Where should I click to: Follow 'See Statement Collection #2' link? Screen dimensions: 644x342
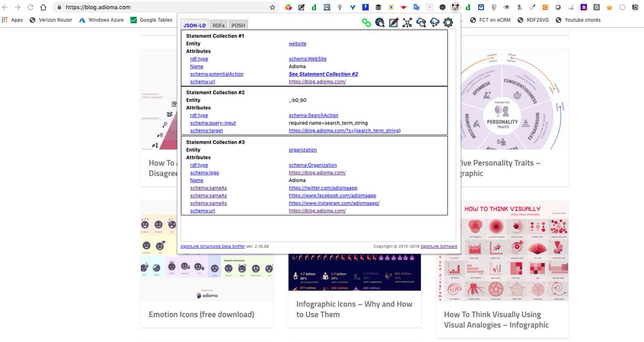coord(323,74)
